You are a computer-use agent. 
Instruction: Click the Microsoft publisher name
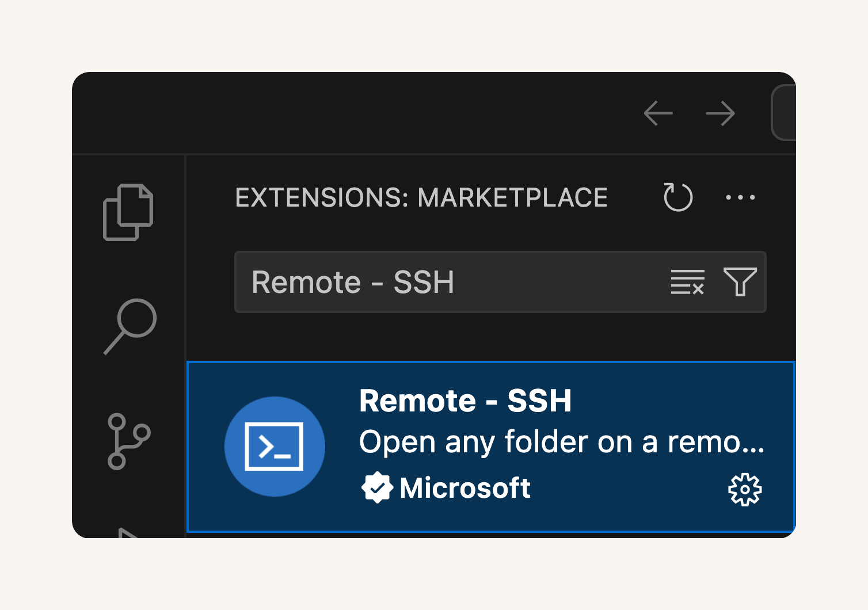pyautogui.click(x=465, y=488)
